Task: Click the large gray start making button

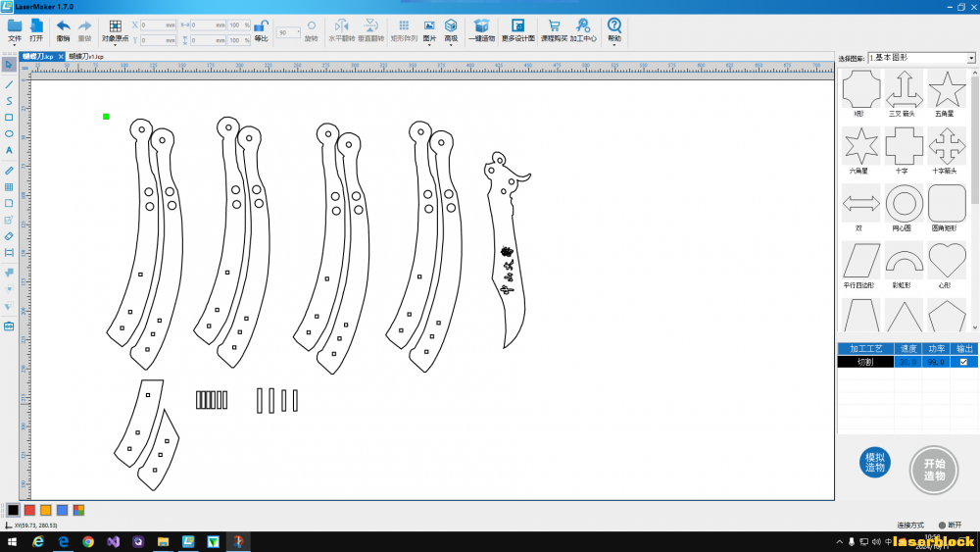Action: point(934,470)
